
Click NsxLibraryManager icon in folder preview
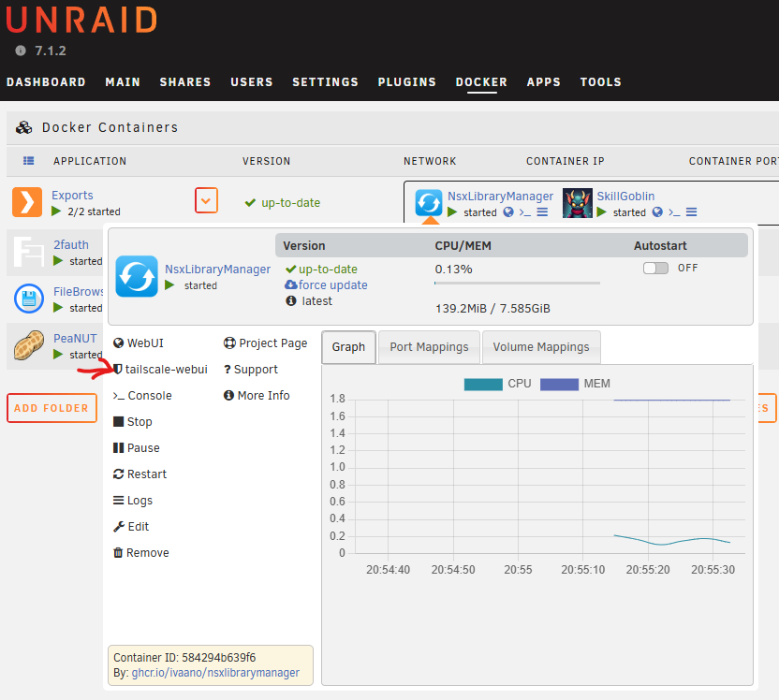[x=429, y=202]
